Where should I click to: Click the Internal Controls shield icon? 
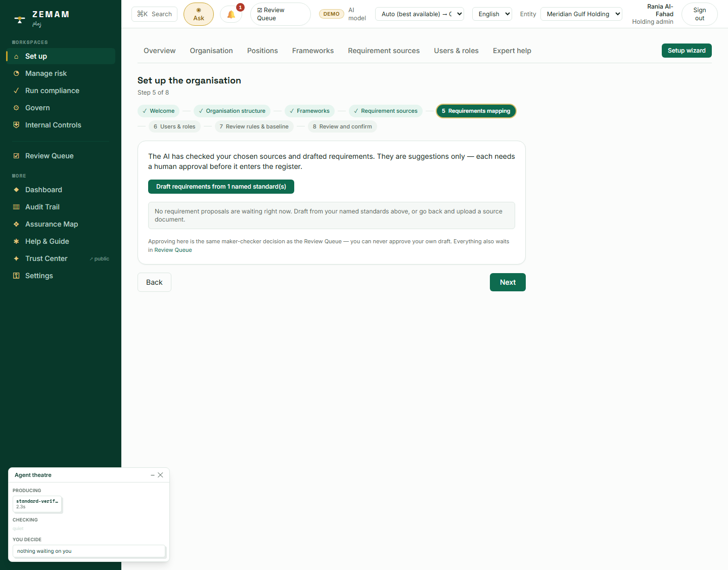click(16, 125)
